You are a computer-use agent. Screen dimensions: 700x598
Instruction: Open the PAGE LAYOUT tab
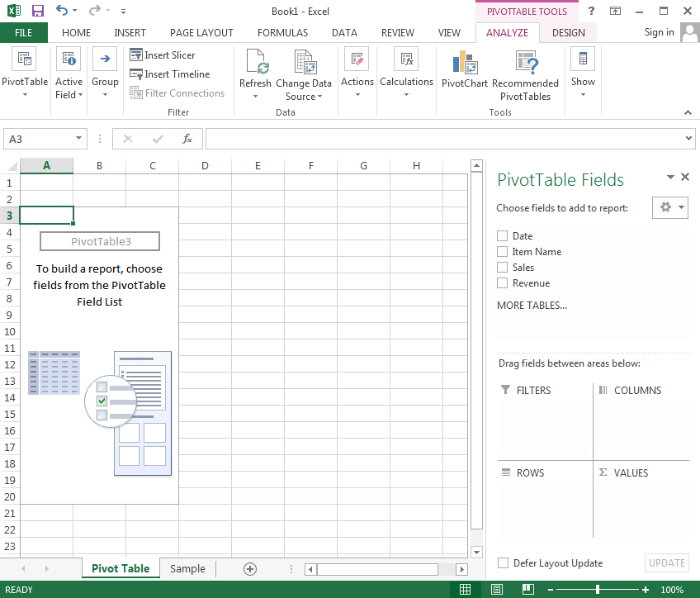(x=201, y=32)
